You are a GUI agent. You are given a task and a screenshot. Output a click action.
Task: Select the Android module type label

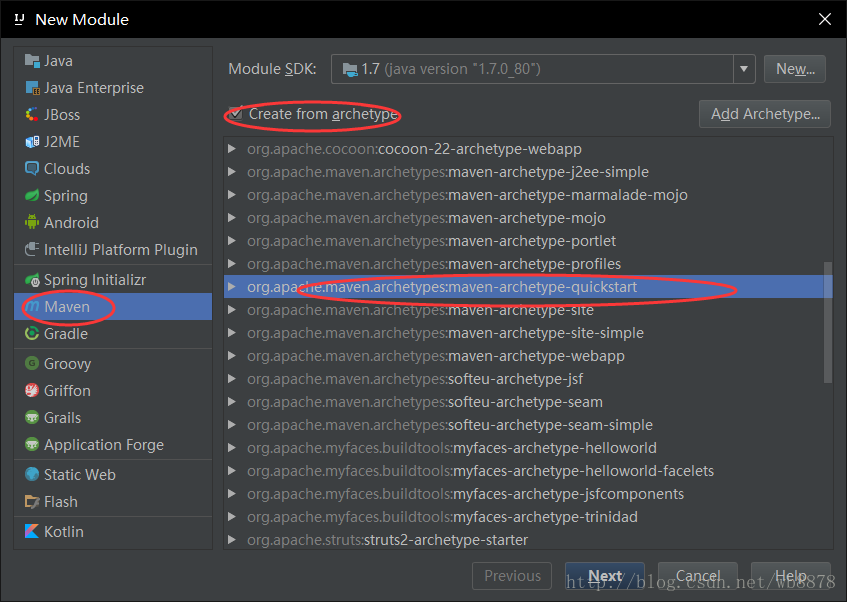(x=71, y=222)
